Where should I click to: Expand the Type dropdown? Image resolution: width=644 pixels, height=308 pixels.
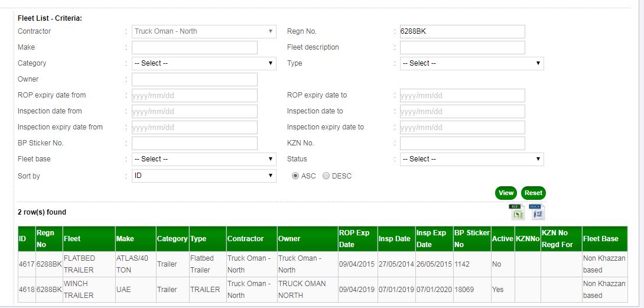pyautogui.click(x=471, y=63)
